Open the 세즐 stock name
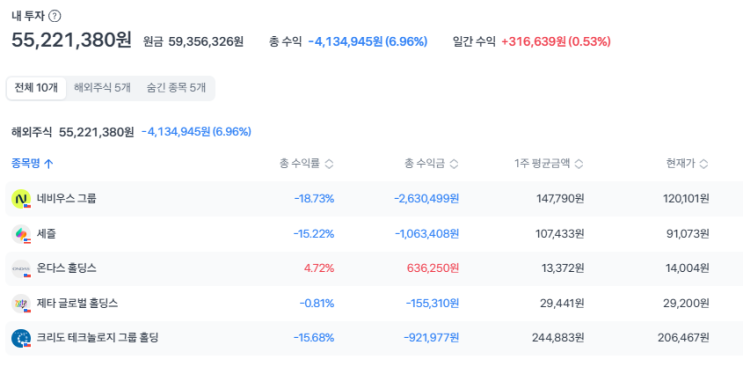This screenshot has width=743, height=367. (46, 234)
